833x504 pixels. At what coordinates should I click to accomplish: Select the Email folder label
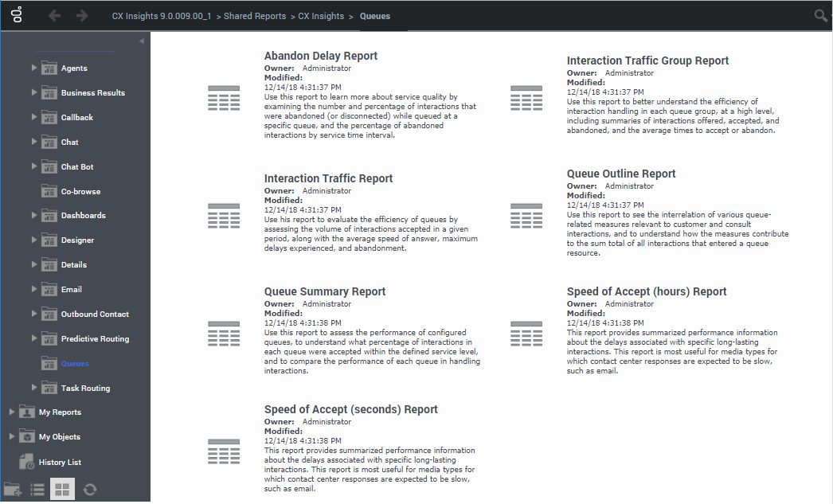(71, 290)
